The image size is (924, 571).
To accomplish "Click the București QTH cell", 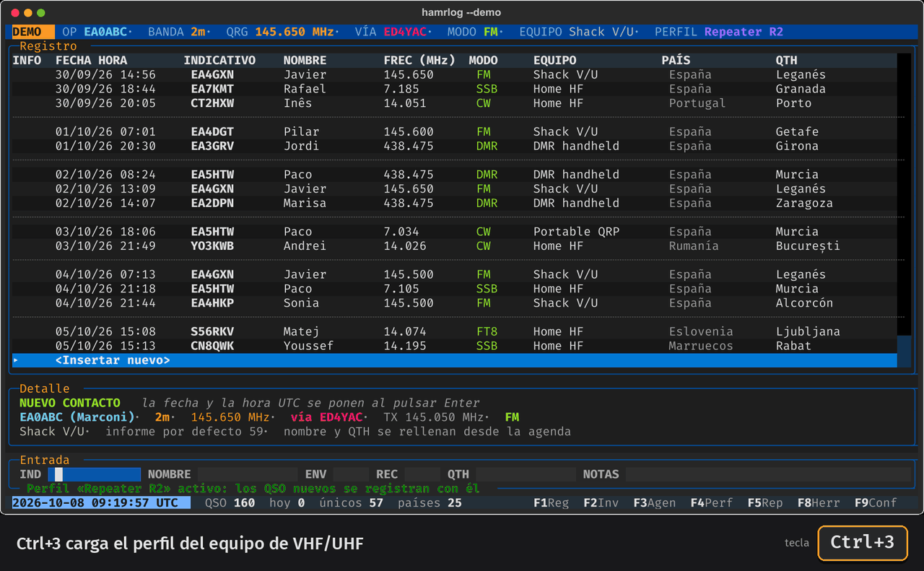I will (808, 246).
